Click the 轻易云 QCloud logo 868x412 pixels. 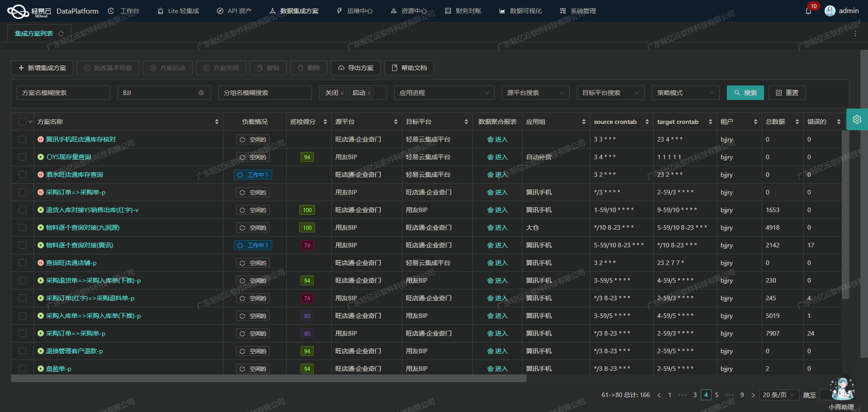[x=18, y=10]
